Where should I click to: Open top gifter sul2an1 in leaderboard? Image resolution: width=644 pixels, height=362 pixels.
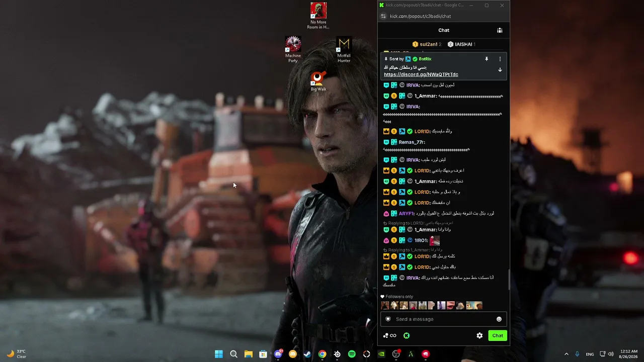coord(427,44)
